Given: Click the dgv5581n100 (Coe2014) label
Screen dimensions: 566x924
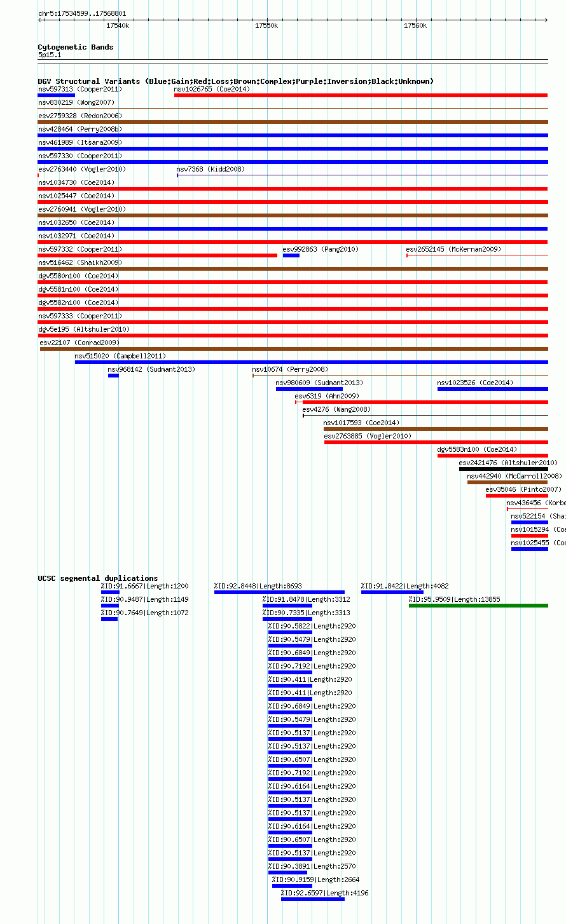Looking at the screenshot, I should [x=78, y=290].
